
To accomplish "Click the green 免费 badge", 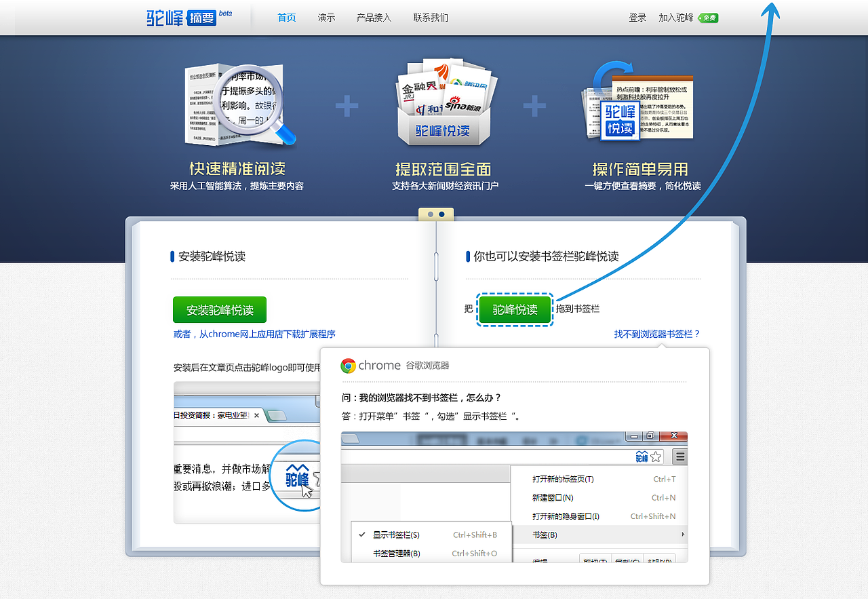I will coord(709,18).
